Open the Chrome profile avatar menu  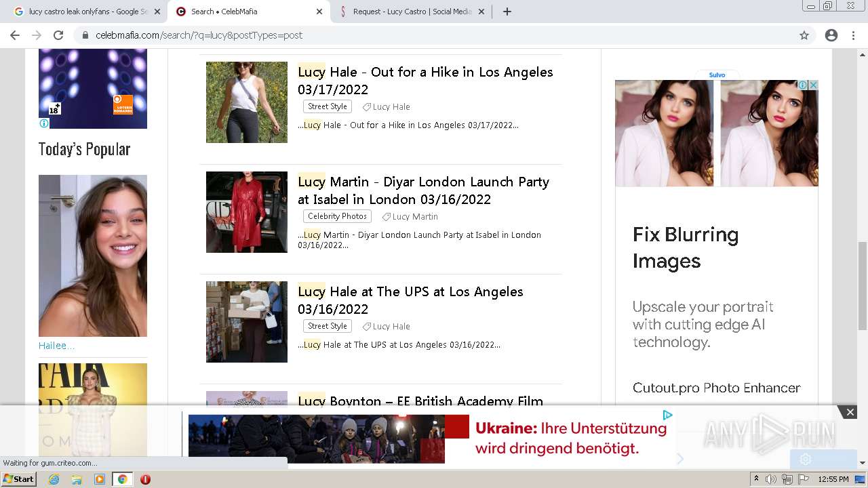[x=831, y=35]
